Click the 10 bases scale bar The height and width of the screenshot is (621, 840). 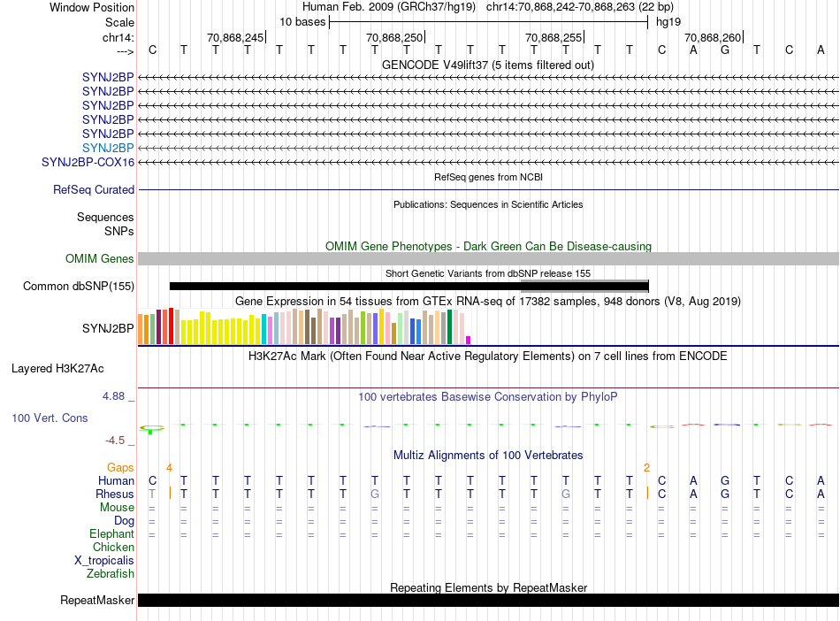(488, 21)
